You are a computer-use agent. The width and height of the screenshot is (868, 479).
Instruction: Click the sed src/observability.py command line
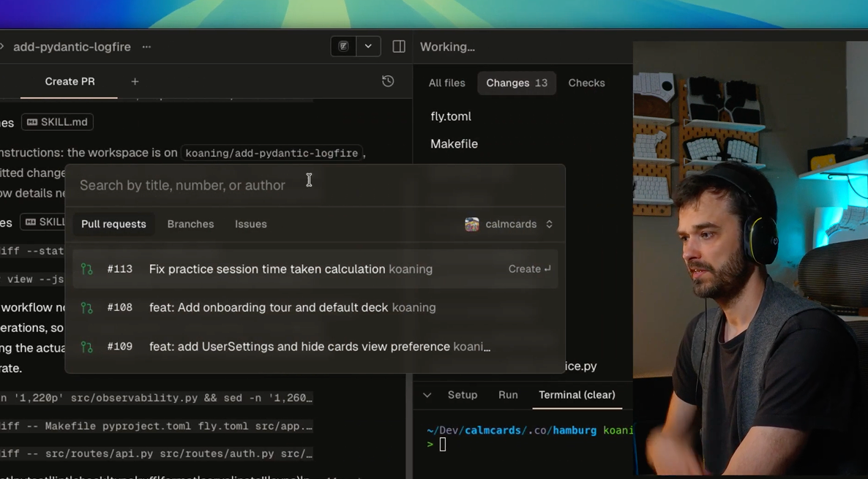157,398
